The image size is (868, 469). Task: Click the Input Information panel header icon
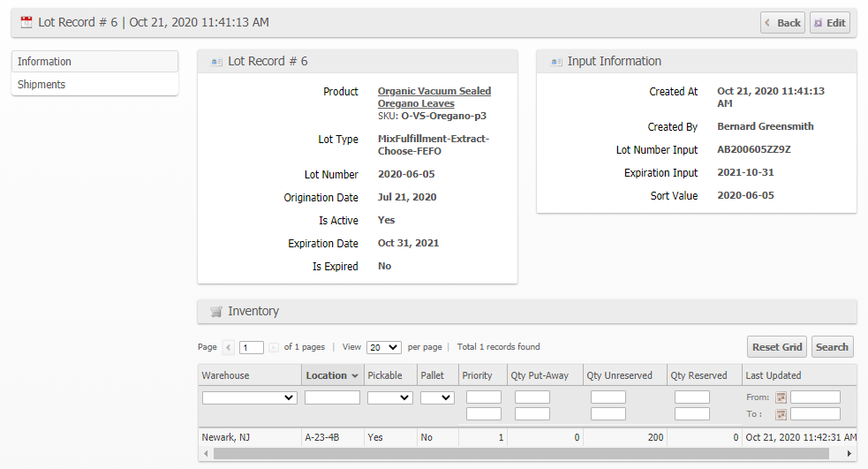[x=556, y=62]
